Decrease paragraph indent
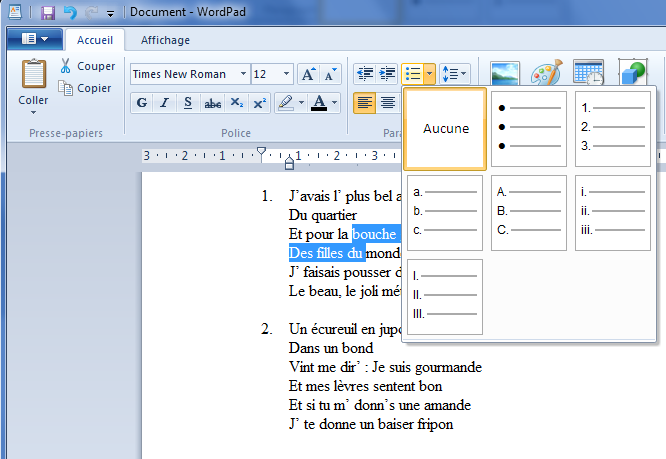 (363, 74)
